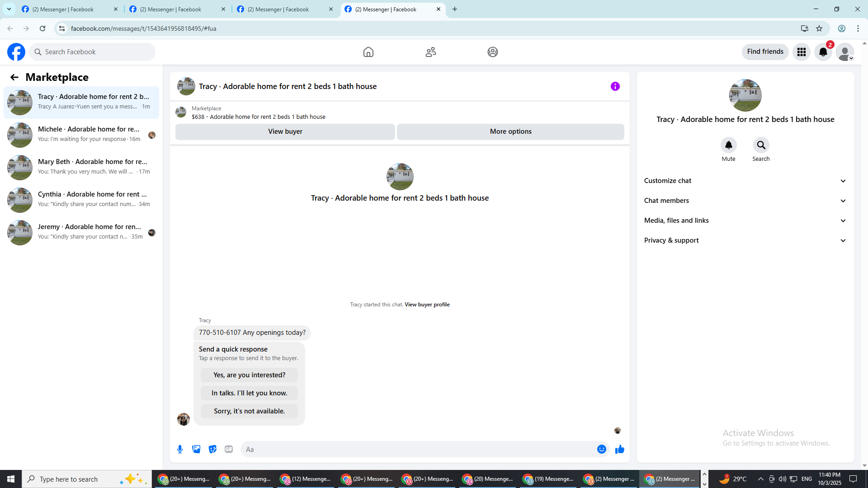868x488 pixels.
Task: Send quick response "Sorry, it's not available."
Action: pyautogui.click(x=250, y=411)
